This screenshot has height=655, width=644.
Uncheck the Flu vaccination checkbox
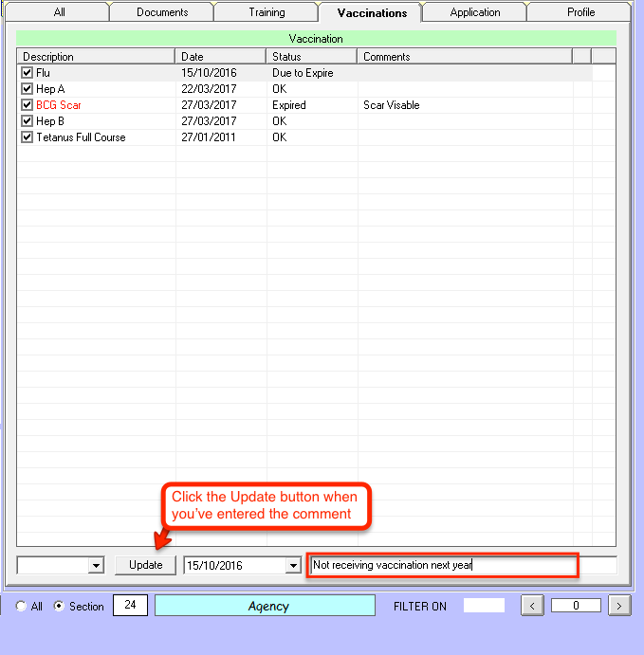point(28,73)
